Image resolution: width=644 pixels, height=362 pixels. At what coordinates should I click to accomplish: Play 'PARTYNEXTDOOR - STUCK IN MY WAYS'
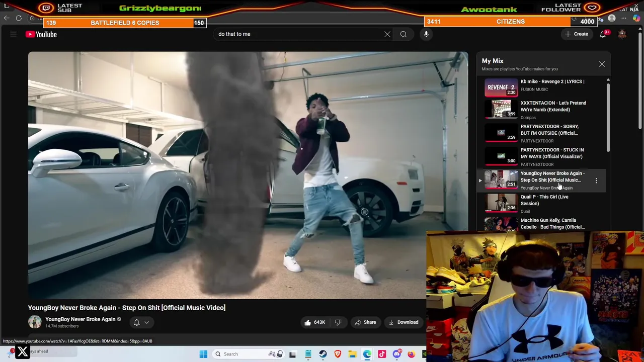pos(552,153)
